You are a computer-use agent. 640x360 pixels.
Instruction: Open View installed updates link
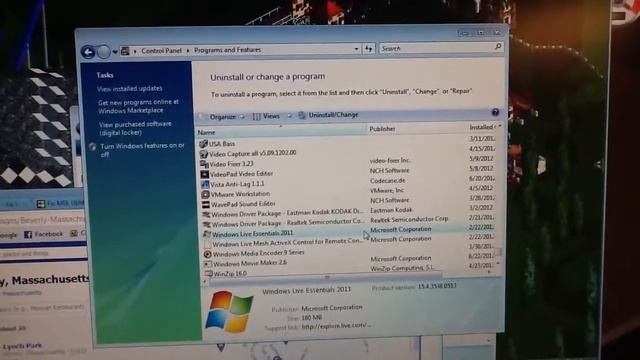(129, 89)
